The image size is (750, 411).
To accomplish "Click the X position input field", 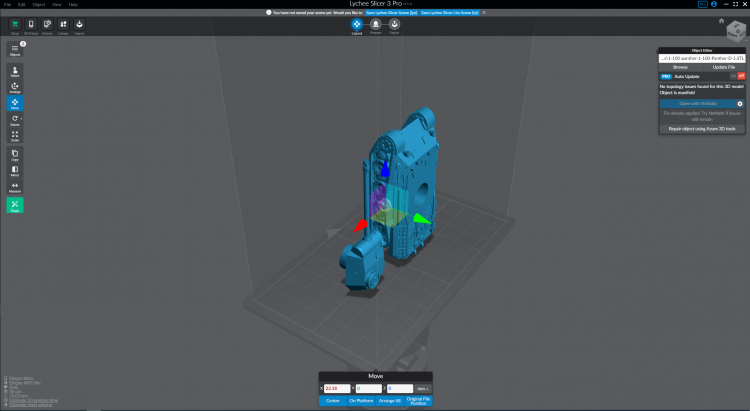I will tap(337, 388).
